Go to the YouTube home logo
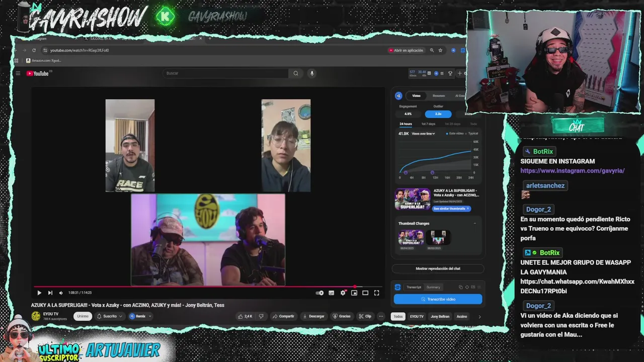This screenshot has width=644, height=362. pyautogui.click(x=38, y=73)
